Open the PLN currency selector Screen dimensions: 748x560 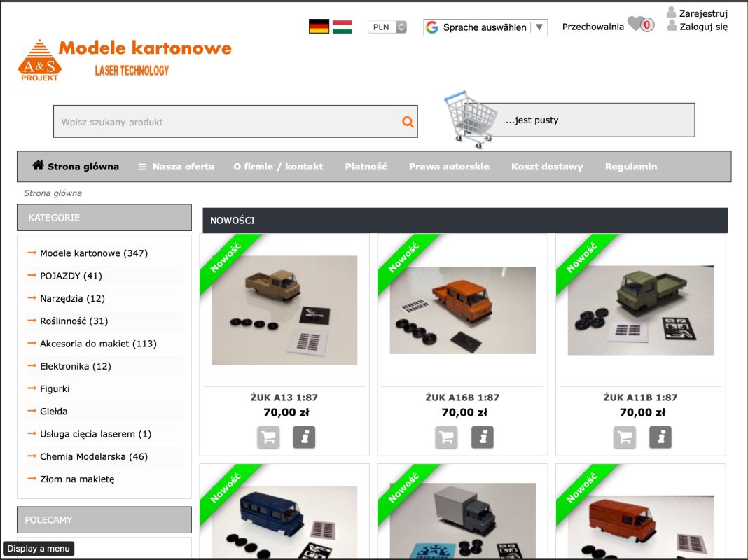pyautogui.click(x=387, y=25)
